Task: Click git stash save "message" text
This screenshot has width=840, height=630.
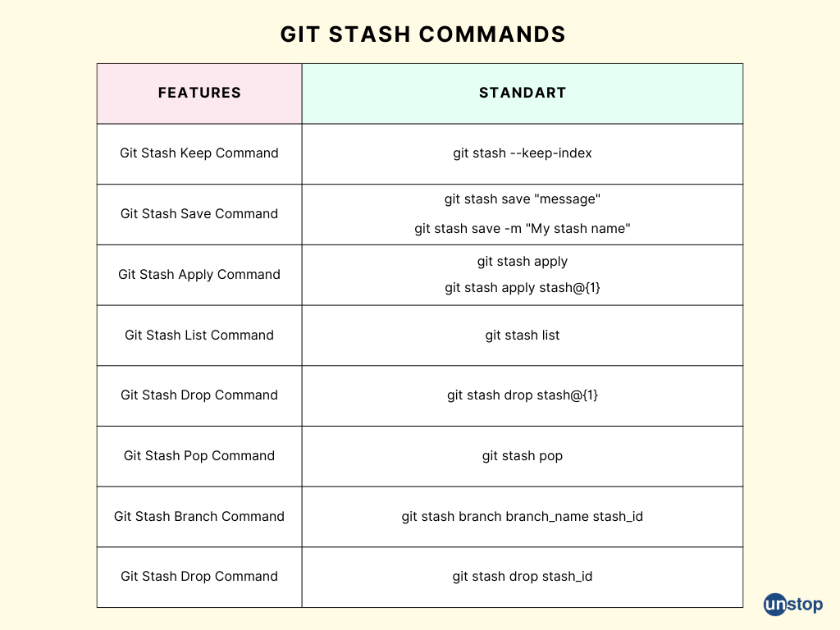Action: (523, 199)
